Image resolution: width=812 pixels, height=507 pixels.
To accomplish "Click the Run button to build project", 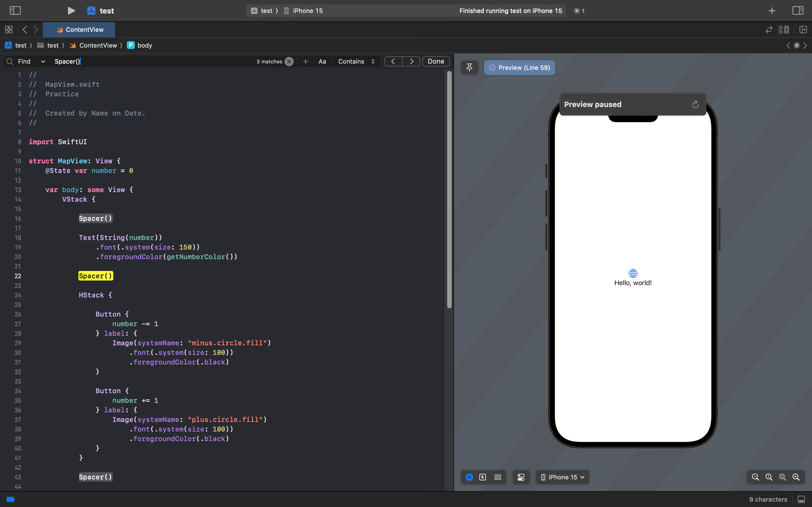I will 70,10.
